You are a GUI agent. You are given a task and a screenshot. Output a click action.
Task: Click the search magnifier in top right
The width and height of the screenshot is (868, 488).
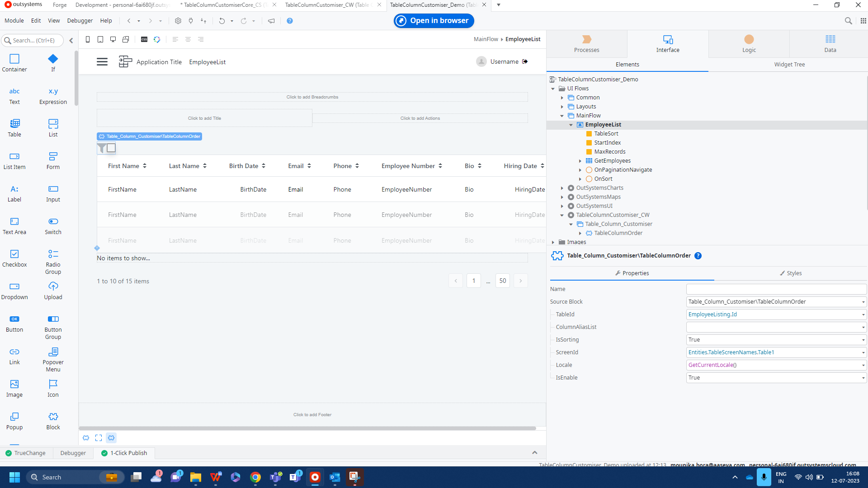[849, 21]
